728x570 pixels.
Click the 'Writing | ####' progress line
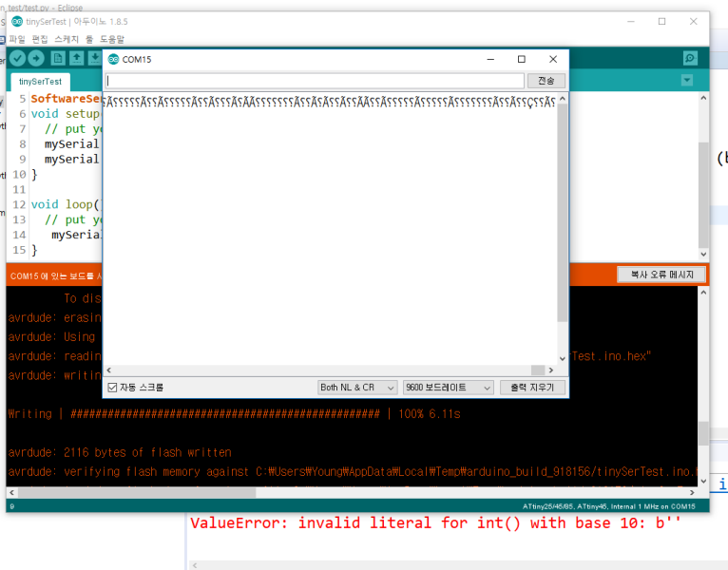click(x=235, y=414)
